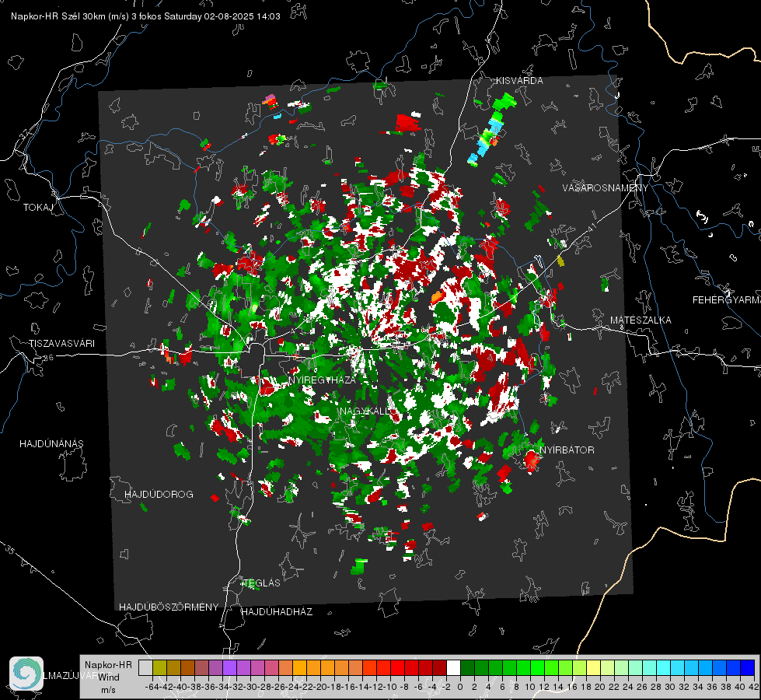Image resolution: width=761 pixels, height=700 pixels.
Task: Click the HAJDÚBÖSZÖRMÉNY label
Action: tap(169, 607)
